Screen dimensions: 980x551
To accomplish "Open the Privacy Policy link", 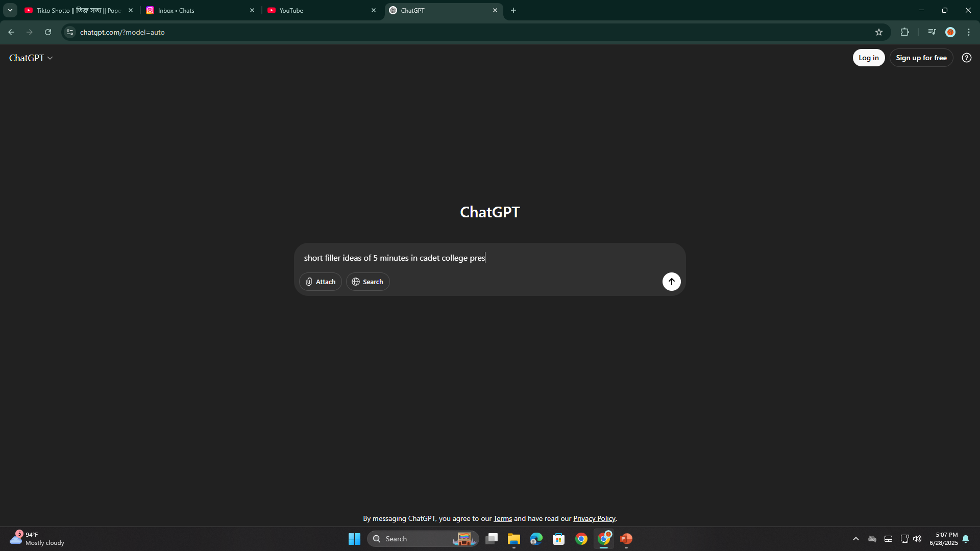I will 594,518.
